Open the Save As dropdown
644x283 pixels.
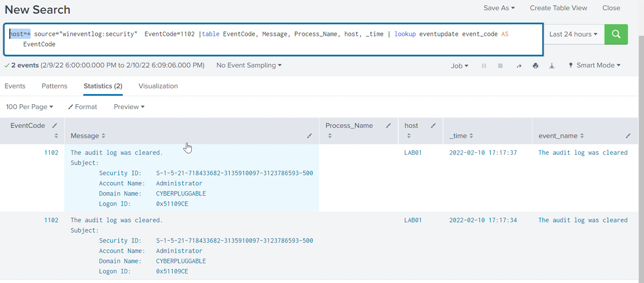pos(499,8)
